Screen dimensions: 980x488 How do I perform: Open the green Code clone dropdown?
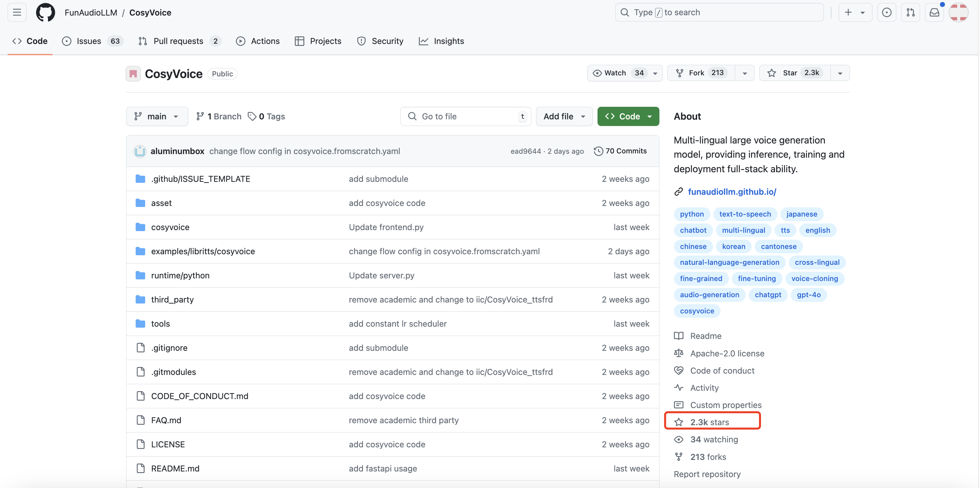(x=628, y=116)
